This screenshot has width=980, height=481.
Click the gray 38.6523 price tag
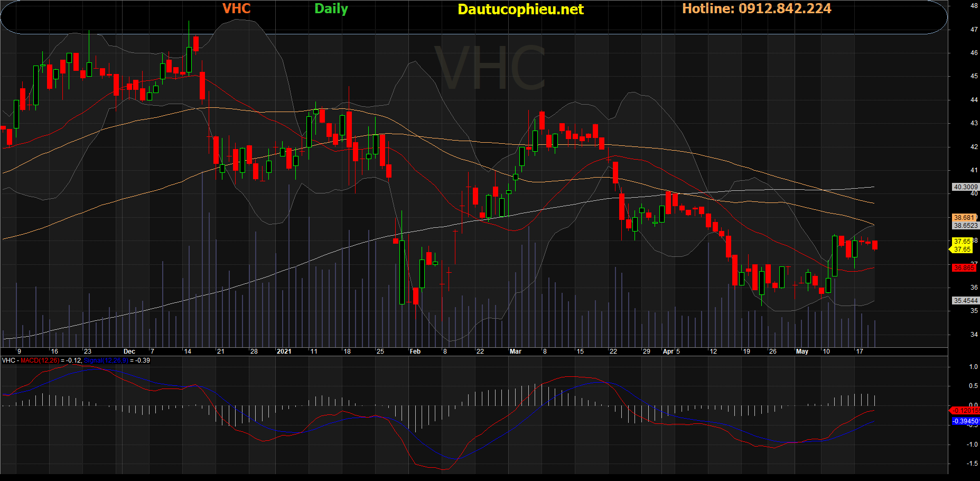point(965,225)
